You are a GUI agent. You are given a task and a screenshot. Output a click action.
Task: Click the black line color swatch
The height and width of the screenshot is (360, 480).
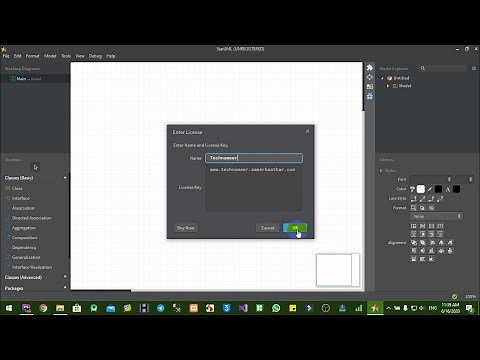438,189
